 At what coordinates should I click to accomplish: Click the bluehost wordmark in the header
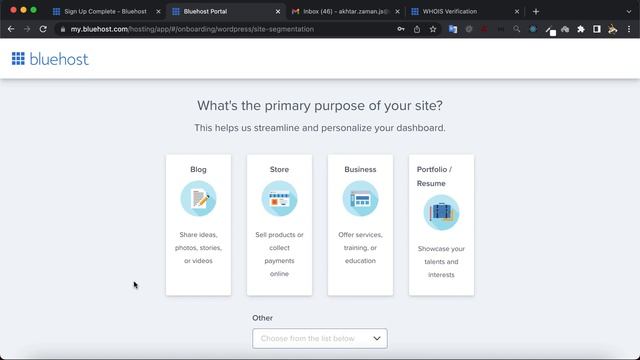click(x=59, y=60)
